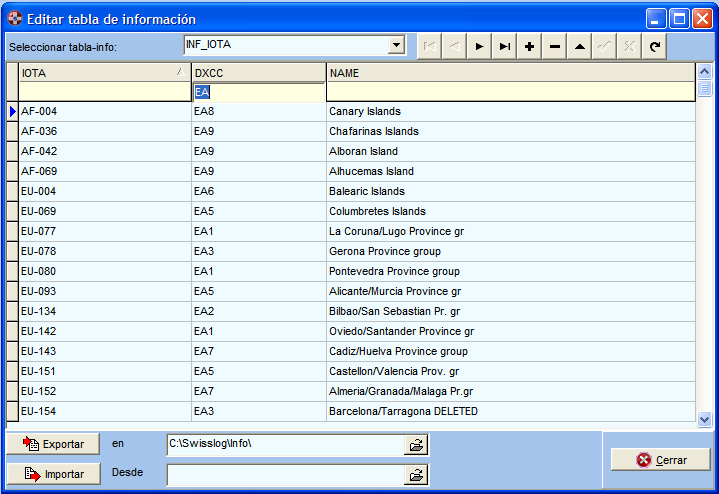Select the Balearic Islands row

point(365,191)
